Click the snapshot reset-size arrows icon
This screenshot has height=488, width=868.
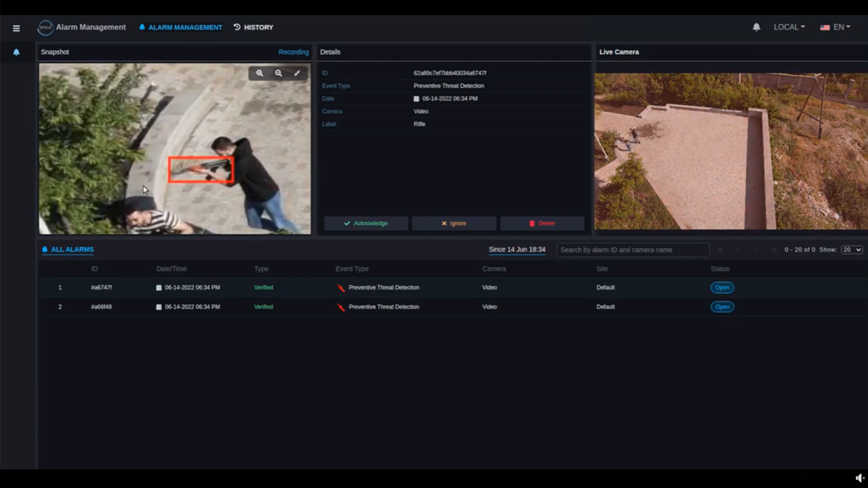[297, 73]
